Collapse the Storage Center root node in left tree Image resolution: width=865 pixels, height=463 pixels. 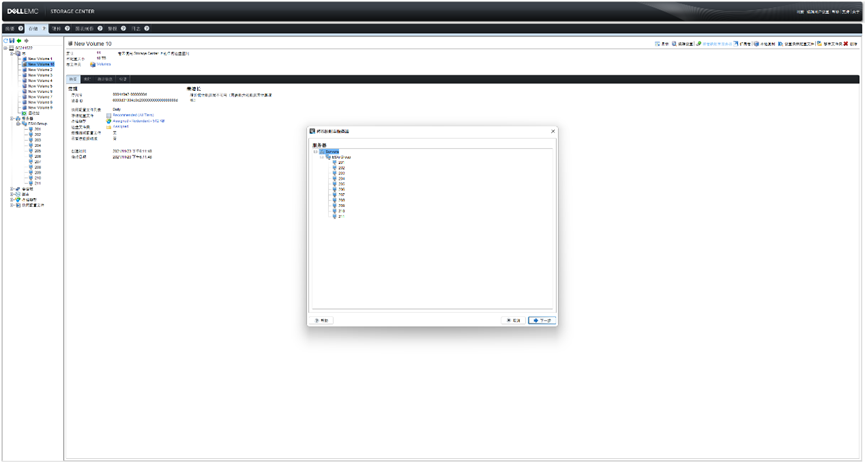pos(6,48)
